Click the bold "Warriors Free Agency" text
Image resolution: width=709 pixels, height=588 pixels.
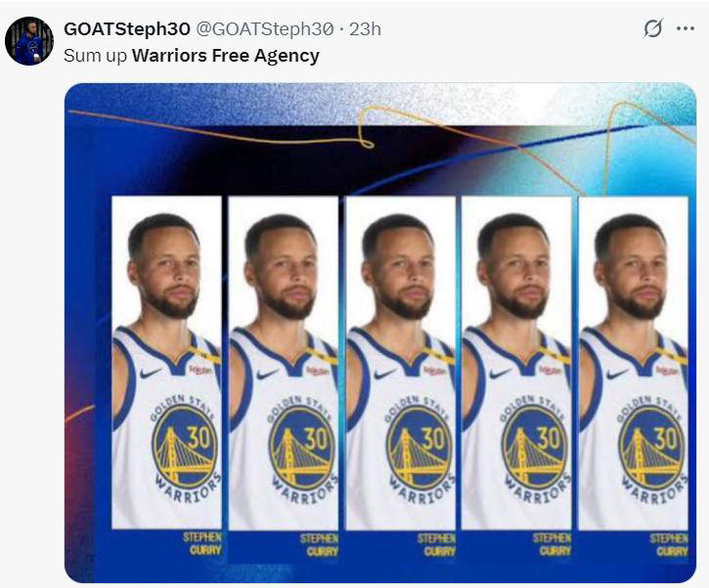pyautogui.click(x=226, y=56)
